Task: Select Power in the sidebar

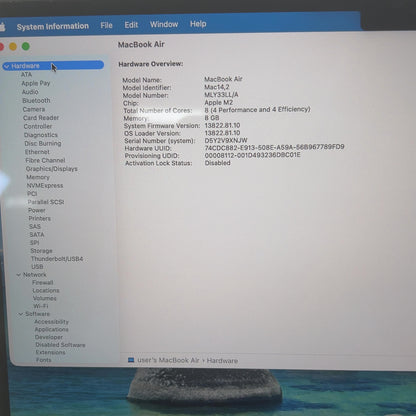Action: (37, 210)
